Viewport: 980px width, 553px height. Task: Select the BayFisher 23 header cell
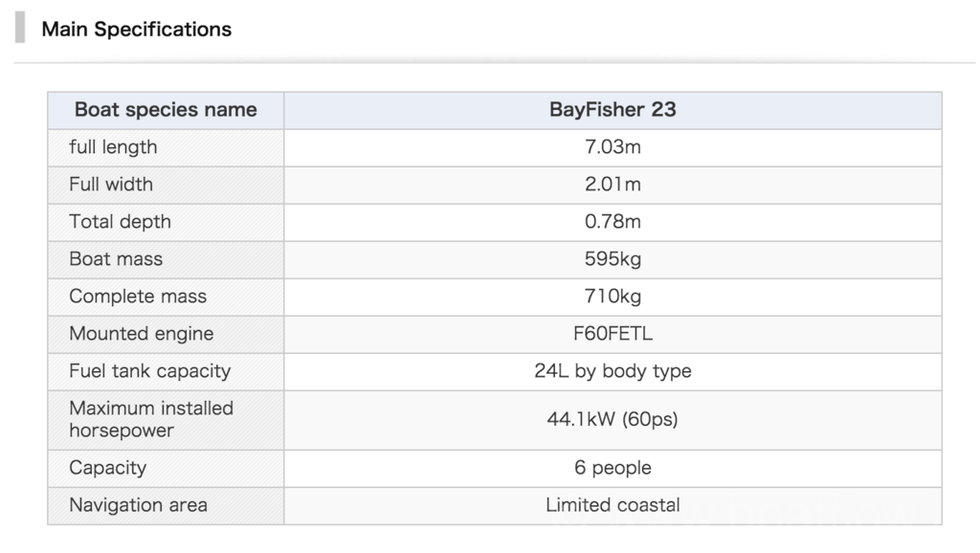tap(612, 110)
